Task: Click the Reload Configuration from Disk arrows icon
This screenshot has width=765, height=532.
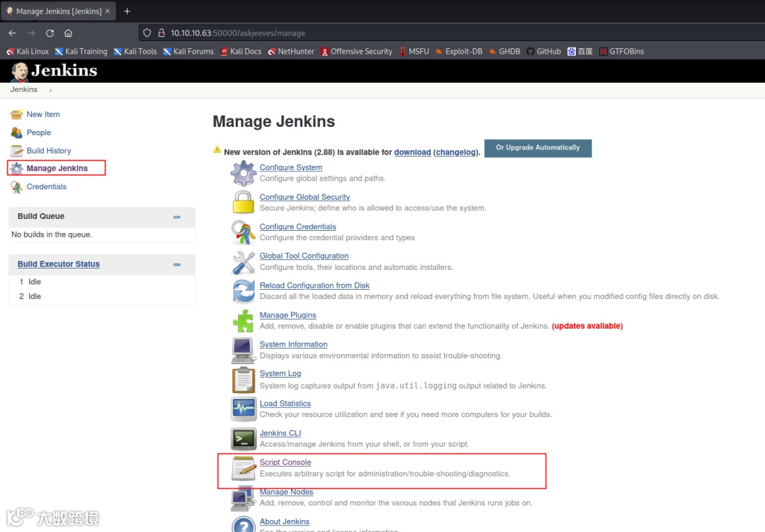Action: pos(243,291)
